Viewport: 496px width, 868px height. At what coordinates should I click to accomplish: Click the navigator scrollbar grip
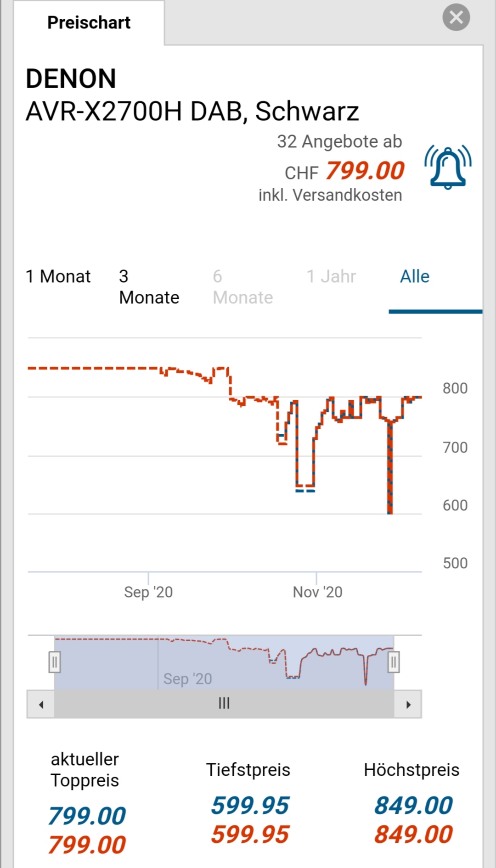[224, 704]
